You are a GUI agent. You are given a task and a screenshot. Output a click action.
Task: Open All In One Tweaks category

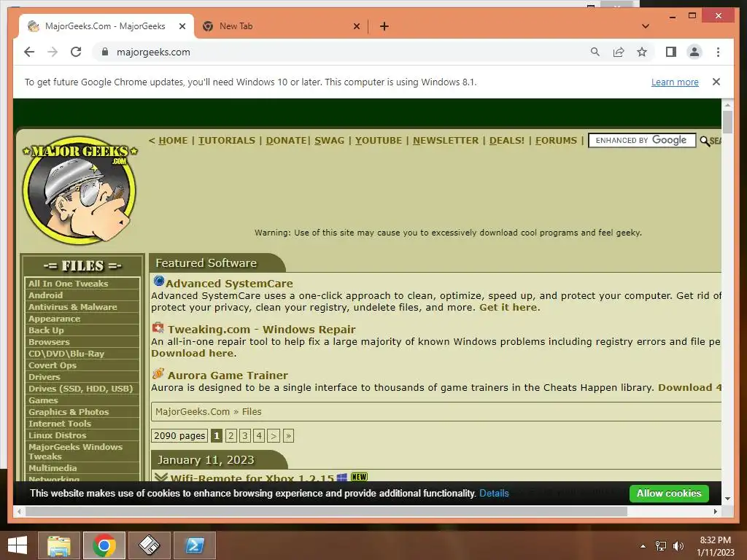click(x=68, y=284)
